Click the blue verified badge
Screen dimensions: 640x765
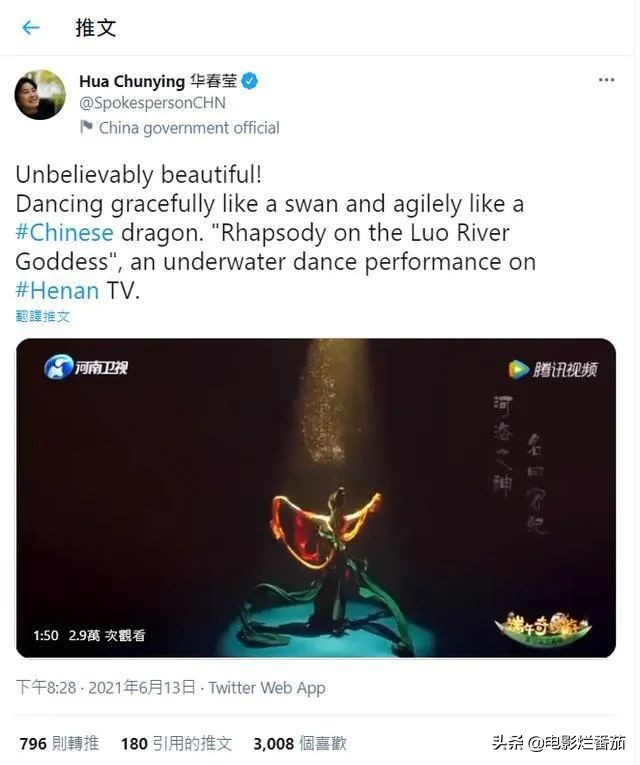click(x=250, y=81)
